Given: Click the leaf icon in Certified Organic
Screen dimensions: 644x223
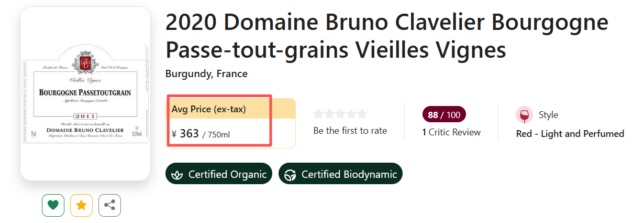Looking at the screenshot, I should [x=177, y=175].
